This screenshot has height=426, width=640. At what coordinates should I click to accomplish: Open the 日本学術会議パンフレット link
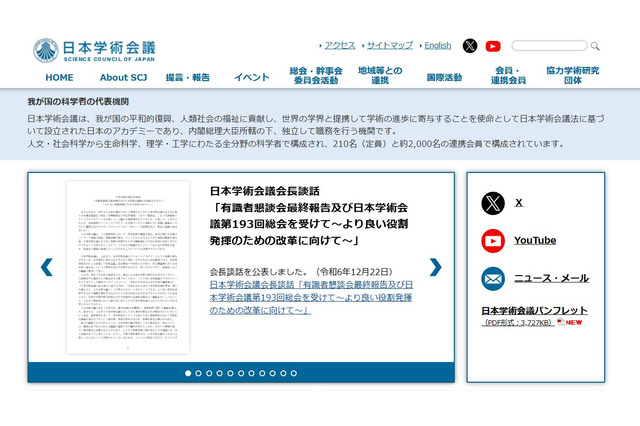click(534, 311)
